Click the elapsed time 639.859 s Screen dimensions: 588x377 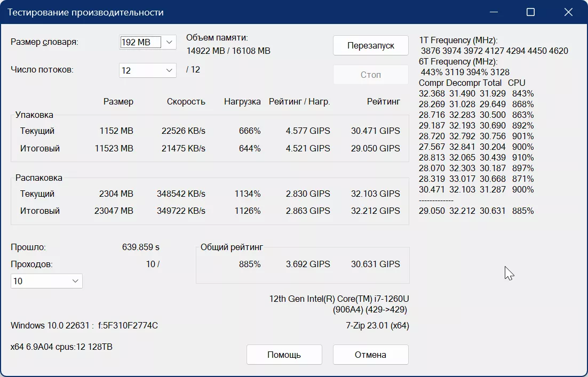(x=141, y=247)
